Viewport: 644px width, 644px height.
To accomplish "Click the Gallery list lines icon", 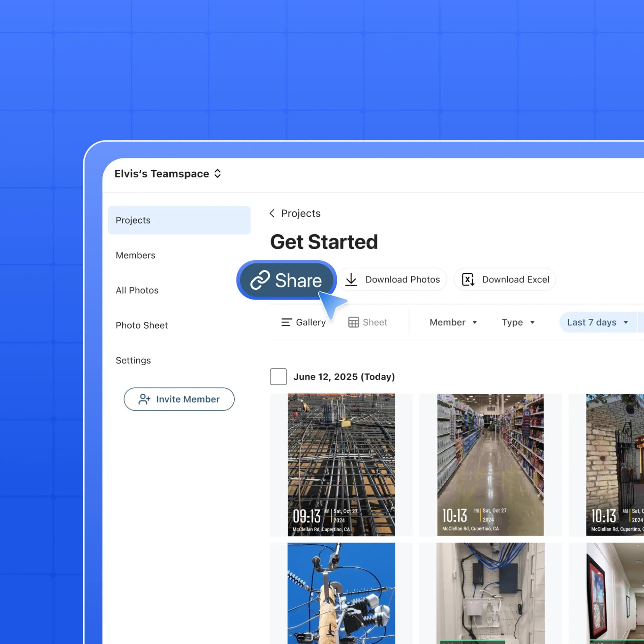I will coord(286,322).
